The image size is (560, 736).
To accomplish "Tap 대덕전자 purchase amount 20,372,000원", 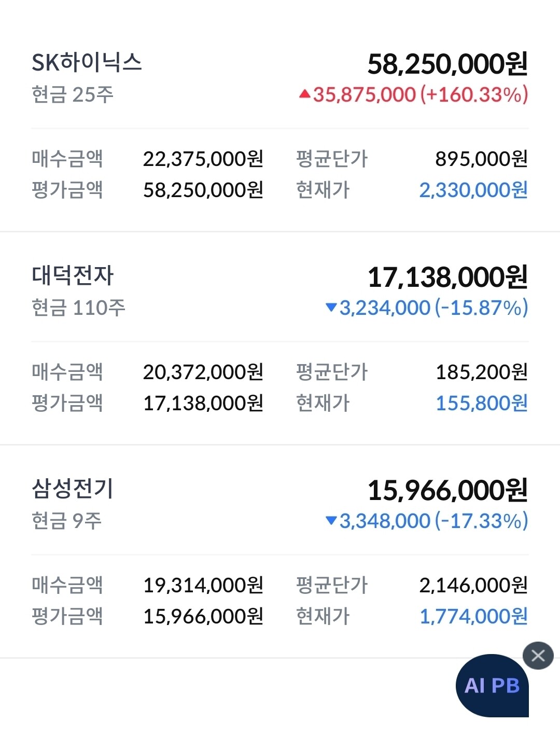I will click(203, 372).
